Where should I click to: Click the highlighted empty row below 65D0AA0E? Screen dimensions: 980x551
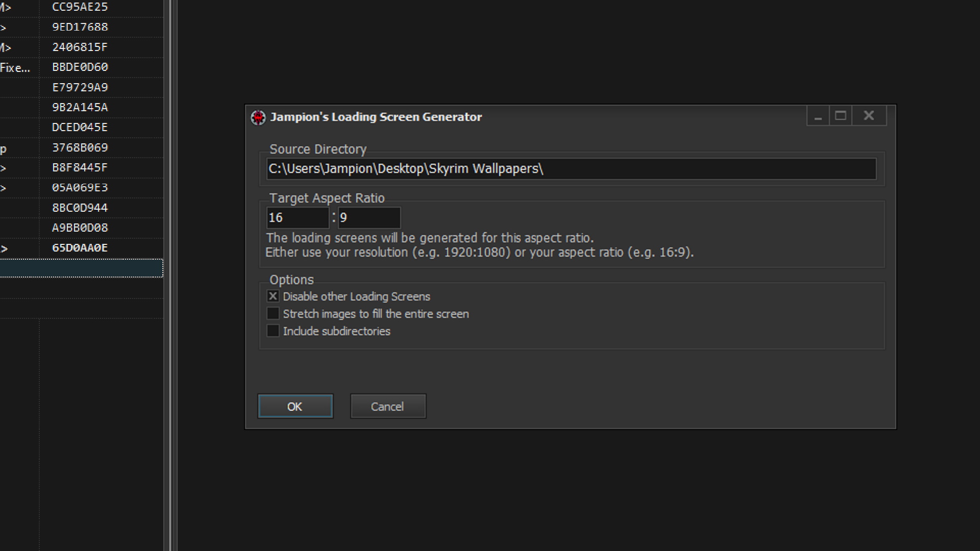(81, 268)
